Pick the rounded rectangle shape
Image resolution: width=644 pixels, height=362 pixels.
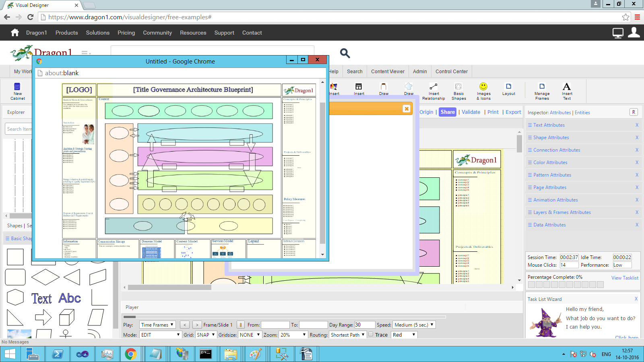point(15,277)
